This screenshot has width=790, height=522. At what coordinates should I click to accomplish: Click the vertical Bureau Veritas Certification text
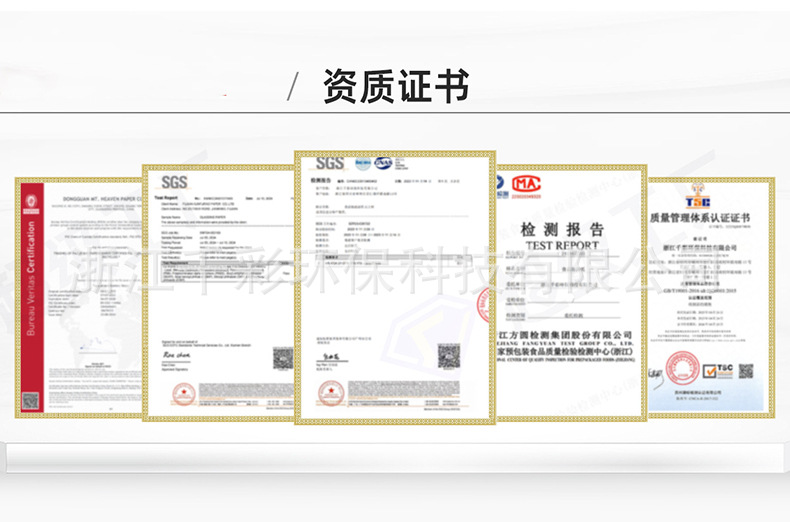(31, 278)
